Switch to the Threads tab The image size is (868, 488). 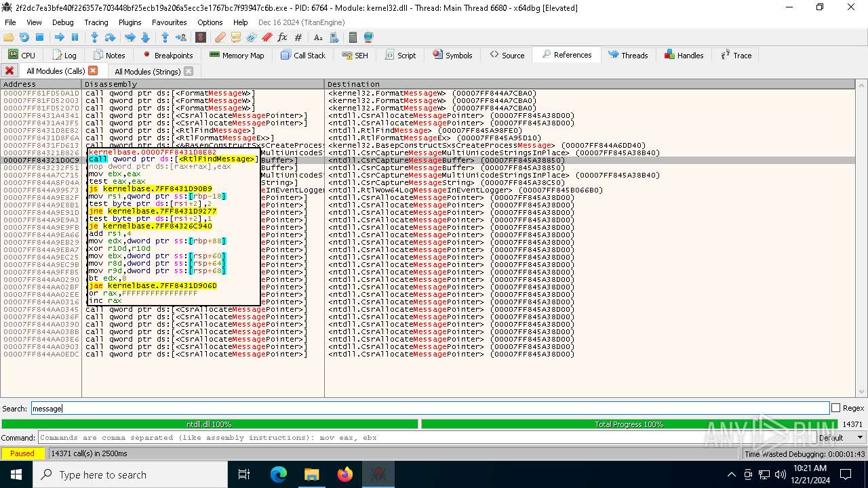point(628,55)
